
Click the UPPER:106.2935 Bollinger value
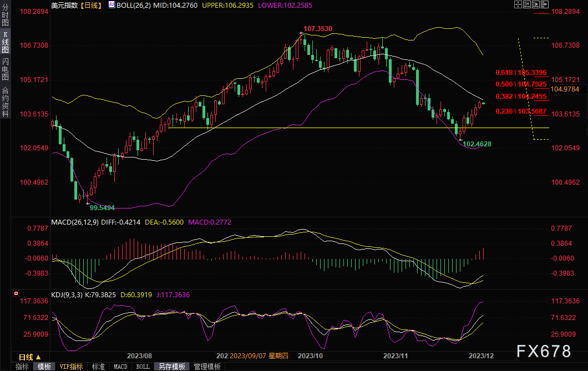pos(227,5)
